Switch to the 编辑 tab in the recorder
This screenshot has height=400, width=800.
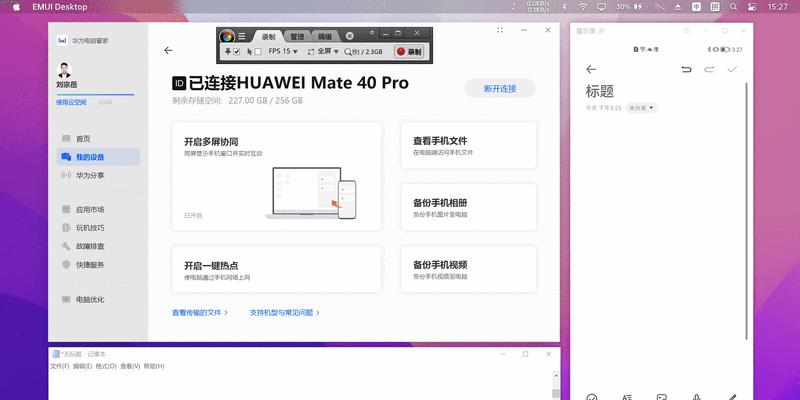[324, 37]
